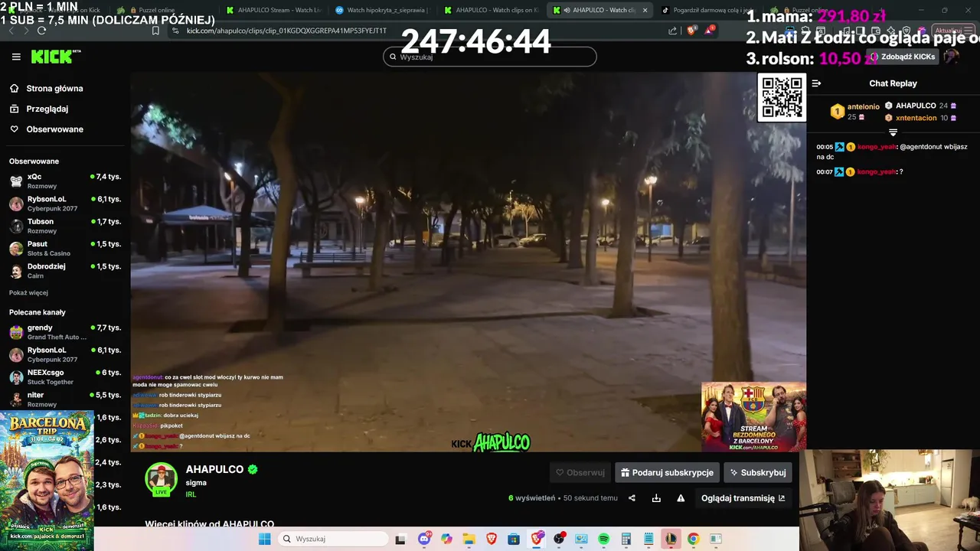Click the bookmark icon in address bar
Screen dimensions: 980x551
point(155,31)
